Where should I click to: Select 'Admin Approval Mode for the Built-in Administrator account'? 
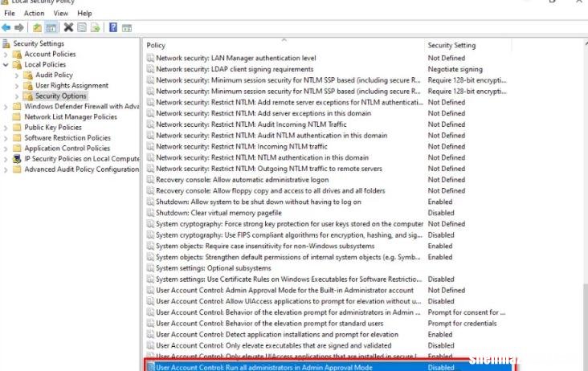point(284,290)
